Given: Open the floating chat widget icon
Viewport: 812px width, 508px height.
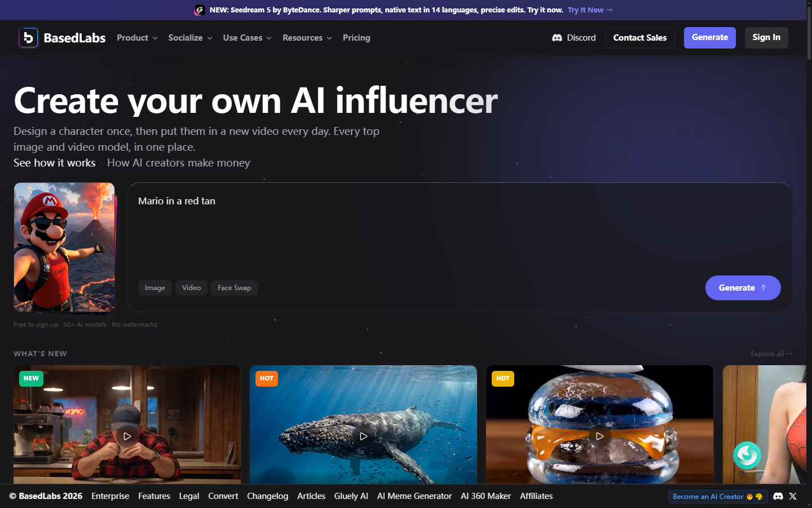Looking at the screenshot, I should [x=747, y=455].
